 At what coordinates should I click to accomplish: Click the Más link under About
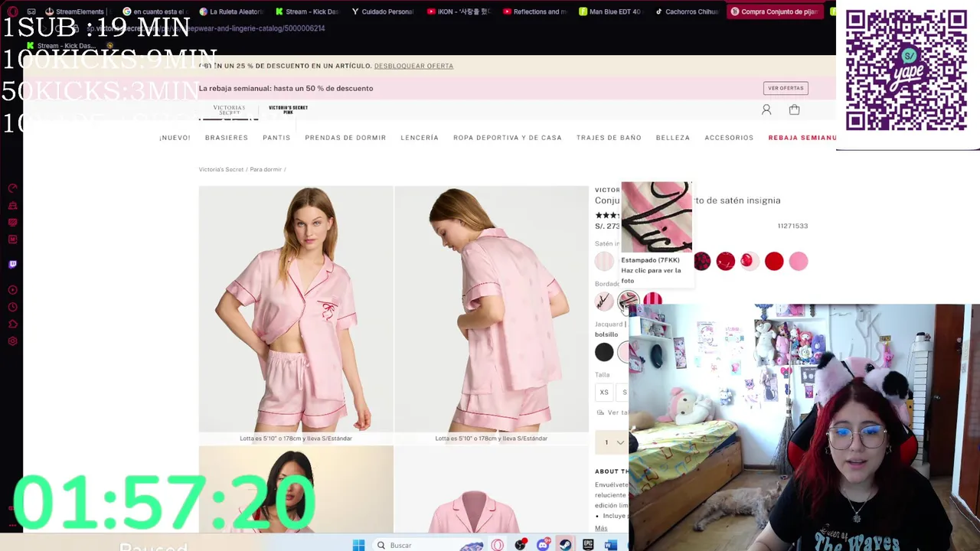pos(601,528)
